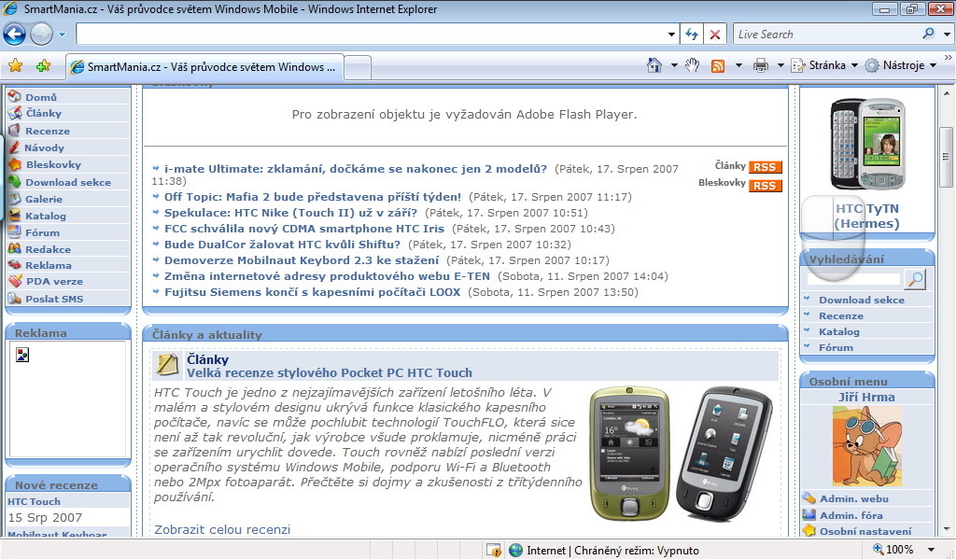Click the Forward navigation arrow
Screen dimensions: 956x560
[x=41, y=35]
